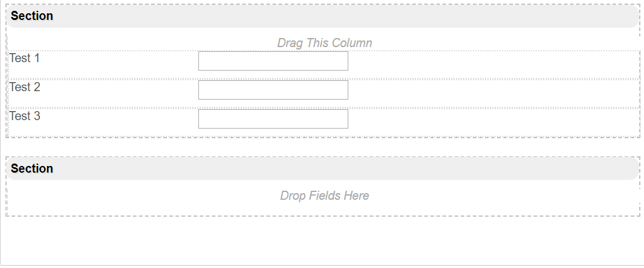Click the 'Drop Fields Here' placeholder text
Viewport: 644px width, 268px height.
(324, 196)
